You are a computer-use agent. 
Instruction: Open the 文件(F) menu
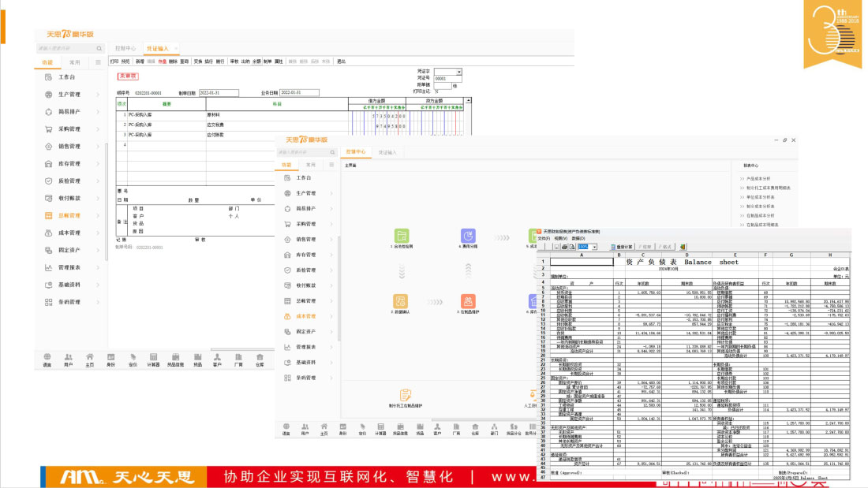pyautogui.click(x=544, y=238)
